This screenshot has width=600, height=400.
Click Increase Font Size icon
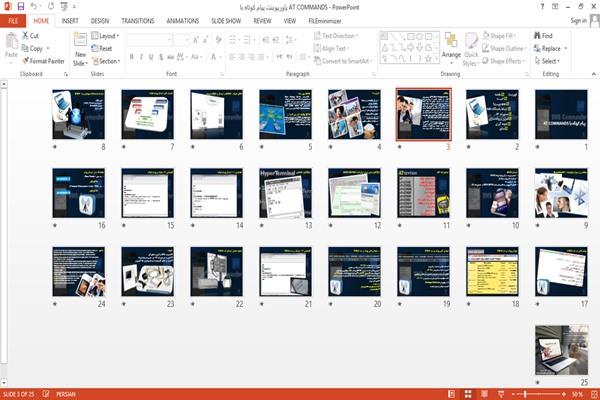196,40
